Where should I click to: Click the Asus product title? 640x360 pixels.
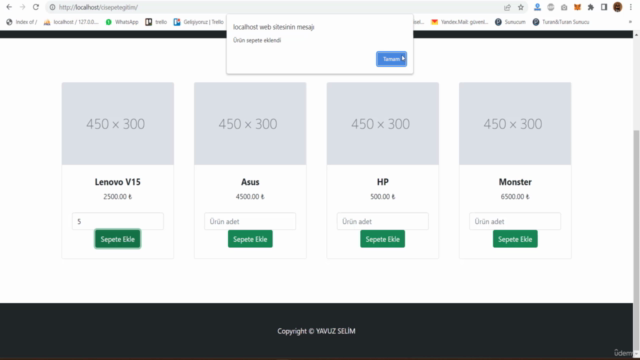point(250,182)
